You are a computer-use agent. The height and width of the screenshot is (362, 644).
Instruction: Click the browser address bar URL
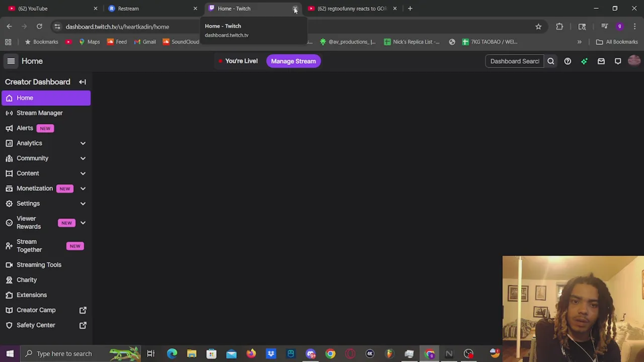pos(117,27)
